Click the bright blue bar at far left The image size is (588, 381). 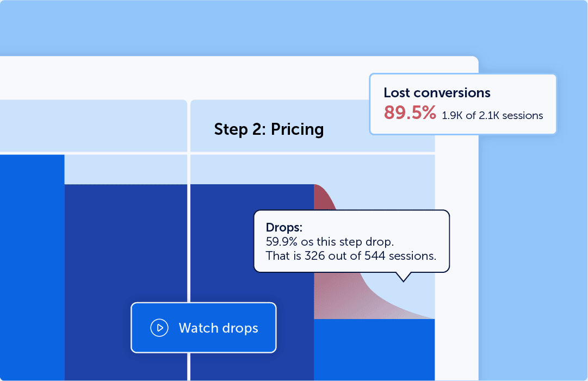(32, 267)
